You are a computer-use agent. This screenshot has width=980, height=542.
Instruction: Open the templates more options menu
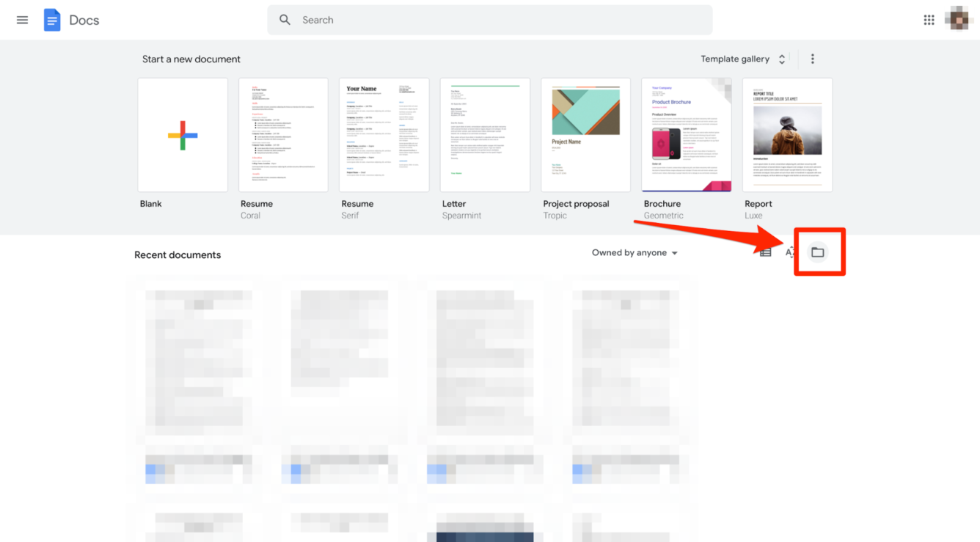click(812, 59)
